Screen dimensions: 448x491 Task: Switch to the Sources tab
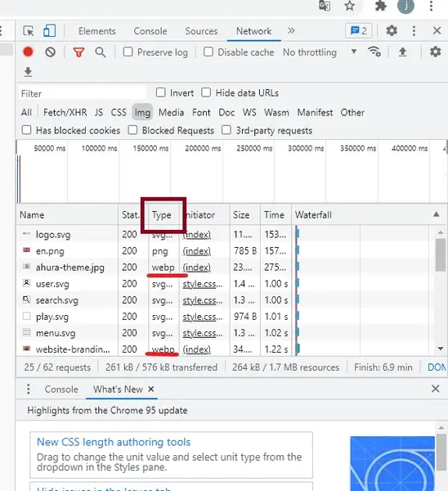[201, 31]
